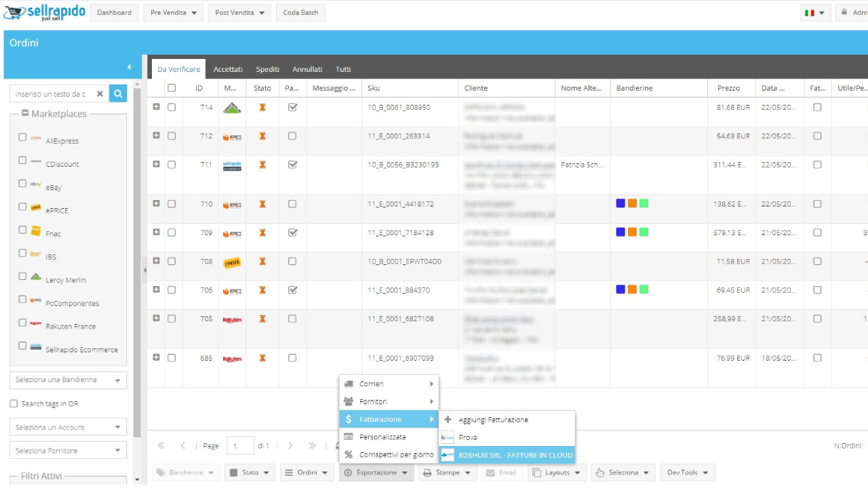Image resolution: width=868 pixels, height=488 pixels.
Task: Open the Dashboard button
Action: pyautogui.click(x=114, y=12)
